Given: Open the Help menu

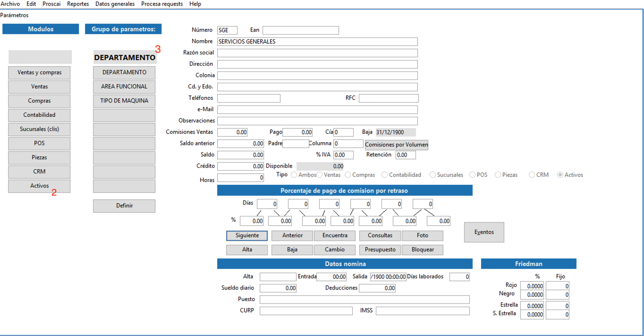Looking at the screenshot, I should point(195,4).
